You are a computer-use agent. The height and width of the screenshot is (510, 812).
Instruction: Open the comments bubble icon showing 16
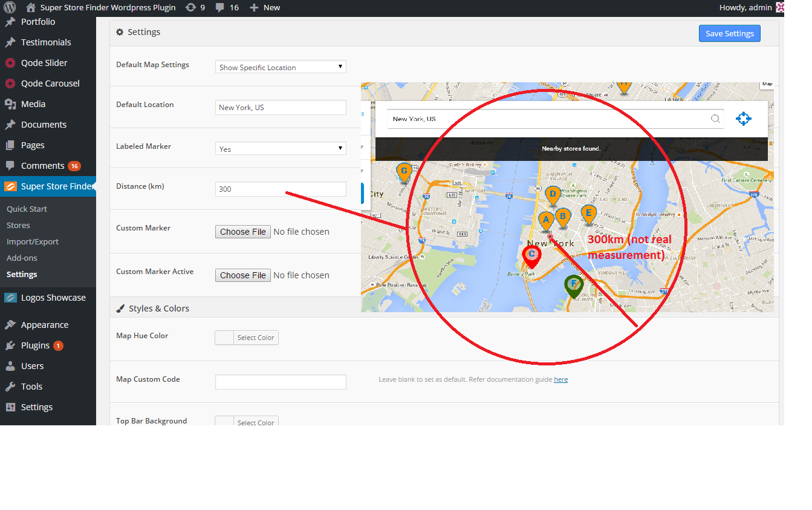coord(220,8)
